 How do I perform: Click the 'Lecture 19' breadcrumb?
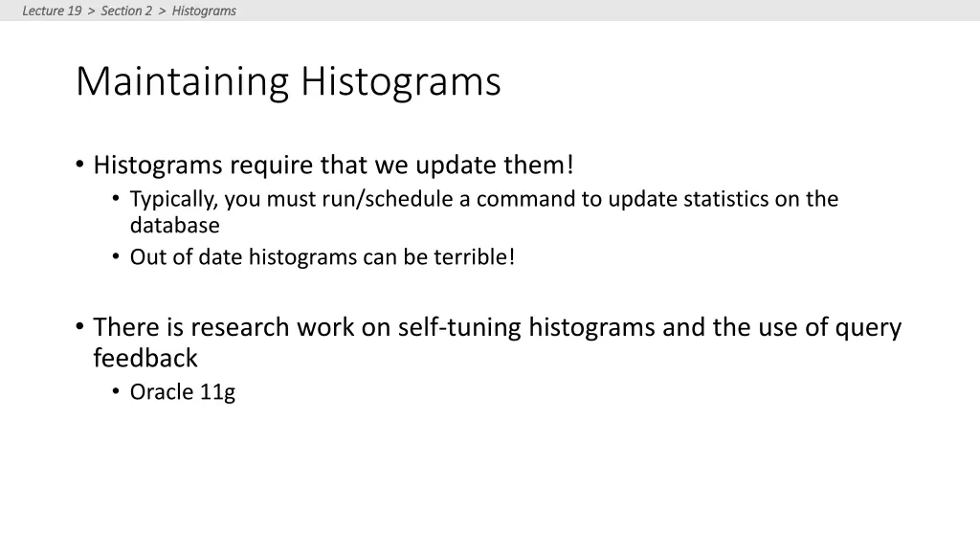(x=52, y=11)
